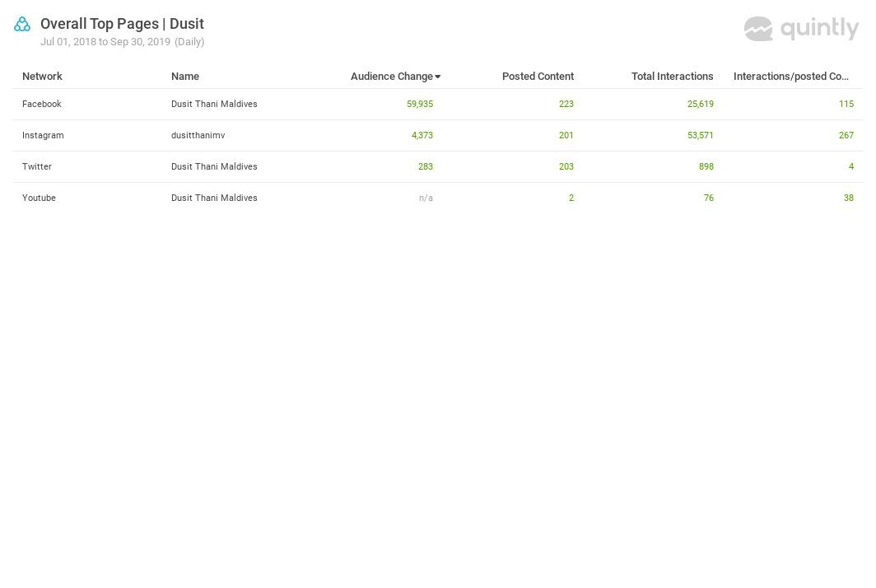Click Twitter interactions per post value 4
Viewport: 876px width, 588px height.
[850, 166]
